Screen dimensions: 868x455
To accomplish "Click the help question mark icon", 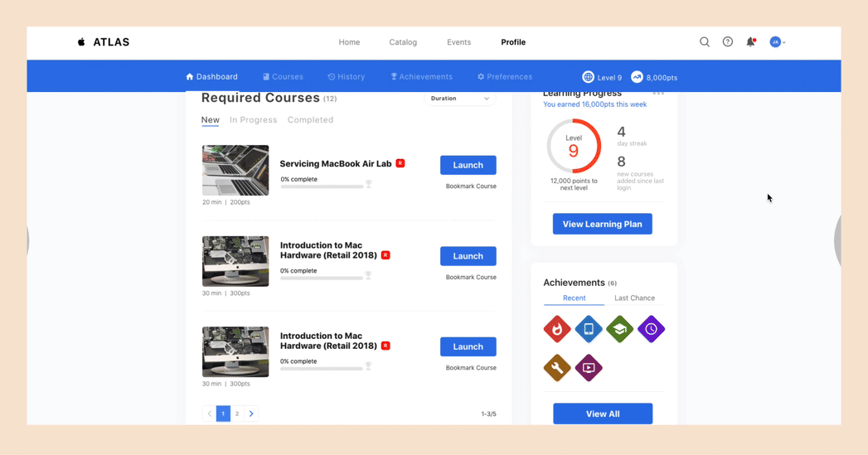I will tap(728, 42).
